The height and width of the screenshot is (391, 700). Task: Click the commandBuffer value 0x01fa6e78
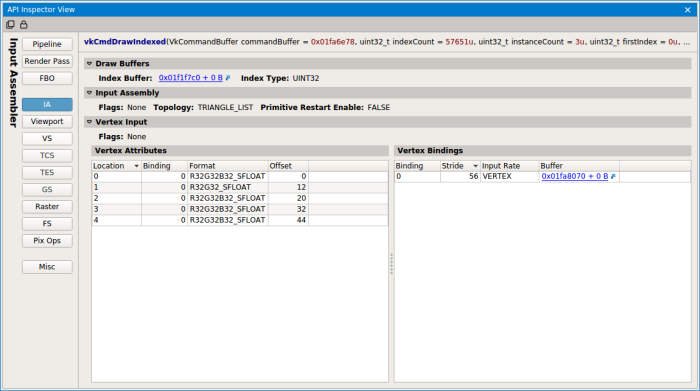[333, 42]
